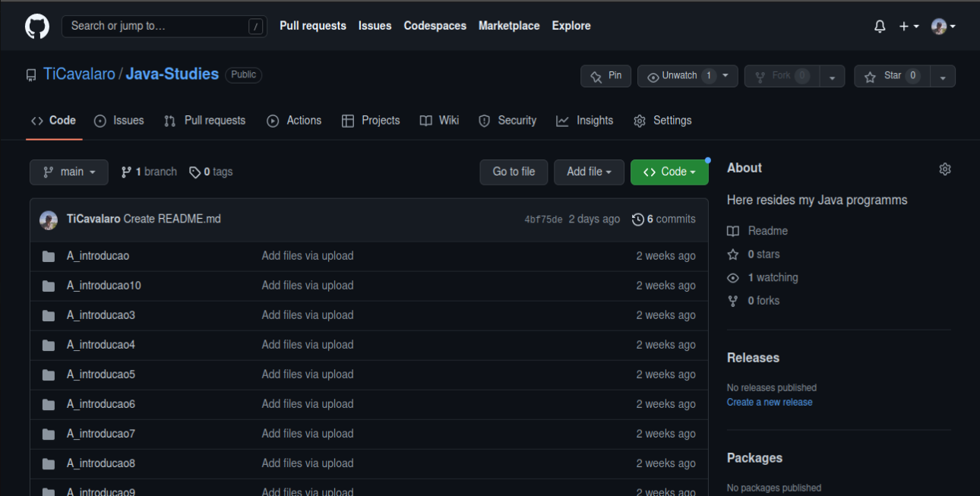
Task: Expand the Unwatch notification options caret
Action: (x=726, y=76)
